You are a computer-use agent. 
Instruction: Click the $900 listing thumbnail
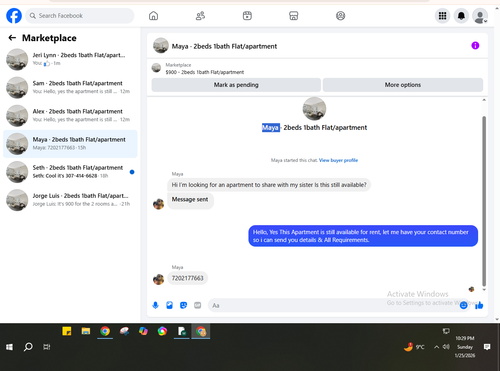click(156, 68)
